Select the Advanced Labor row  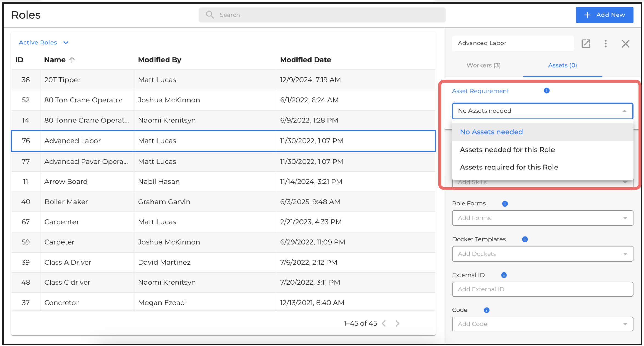(x=223, y=141)
